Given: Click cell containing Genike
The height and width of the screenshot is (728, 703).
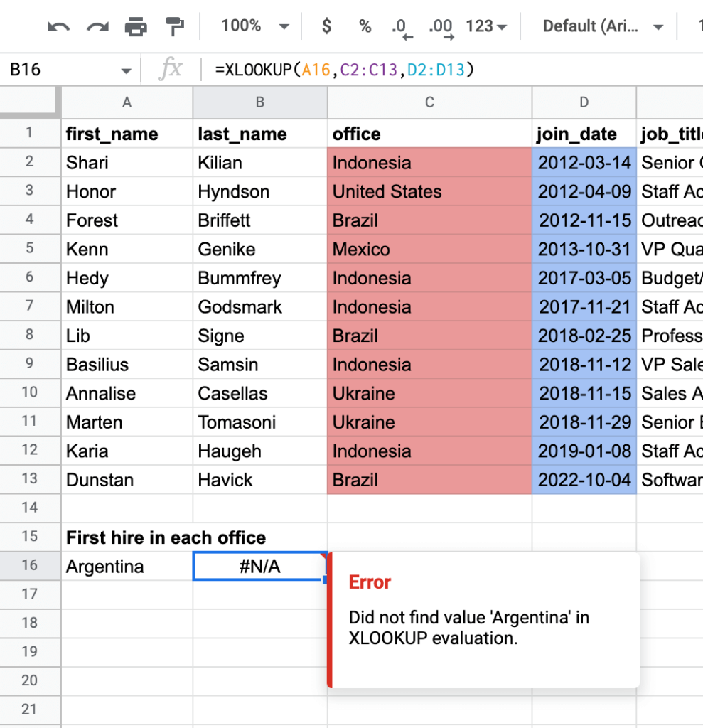Looking at the screenshot, I should (260, 249).
